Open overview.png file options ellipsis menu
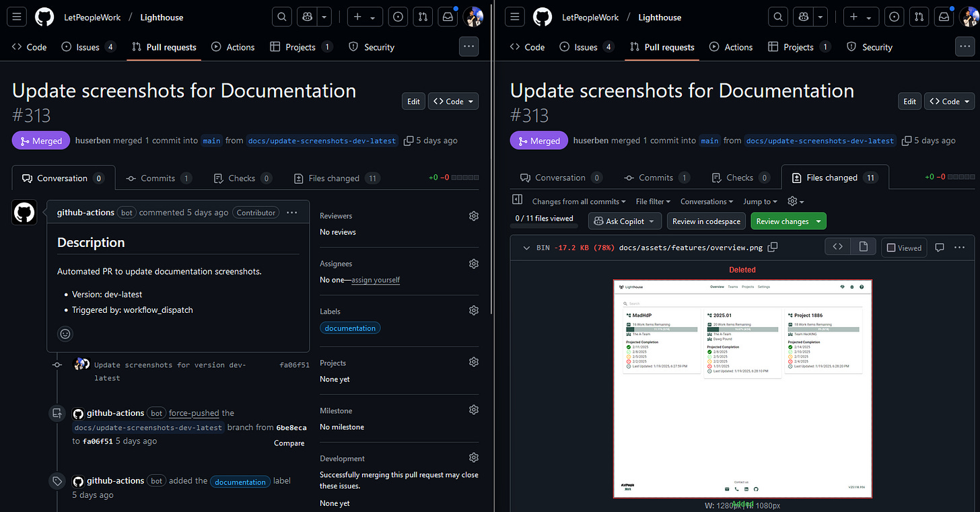Screen dimensions: 980x512 click(960, 248)
